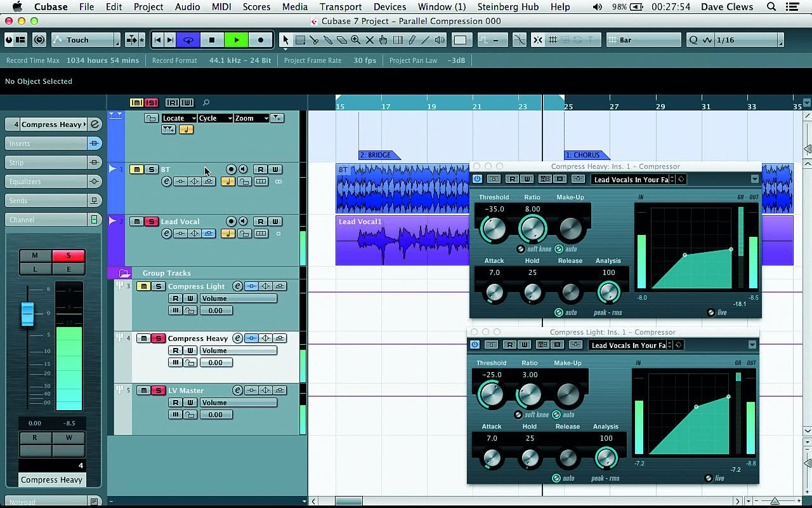This screenshot has height=508, width=812.
Task: Click the lock icon on Compress Heavy track
Action: click(190, 363)
